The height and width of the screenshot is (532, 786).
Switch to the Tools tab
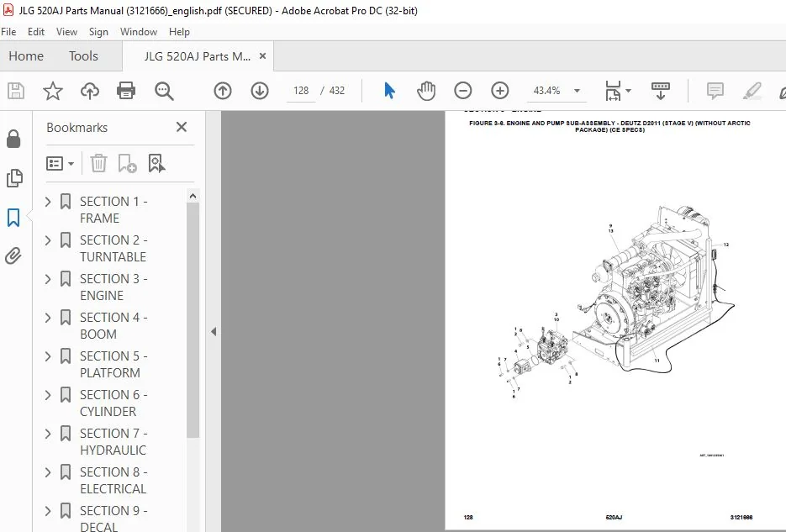pyautogui.click(x=83, y=56)
